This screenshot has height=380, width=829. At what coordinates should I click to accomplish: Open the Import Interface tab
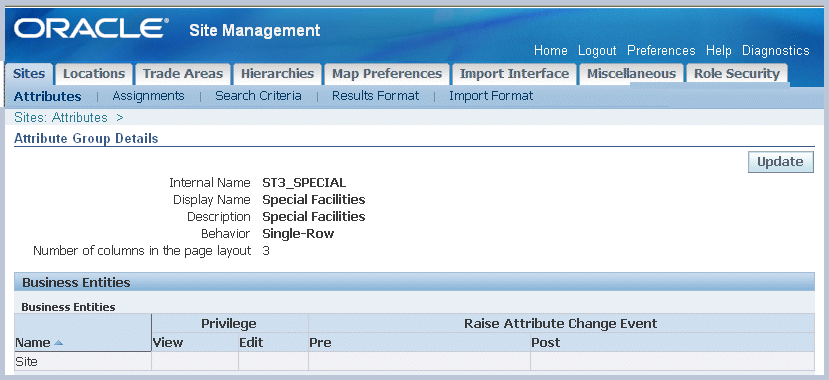click(x=514, y=73)
